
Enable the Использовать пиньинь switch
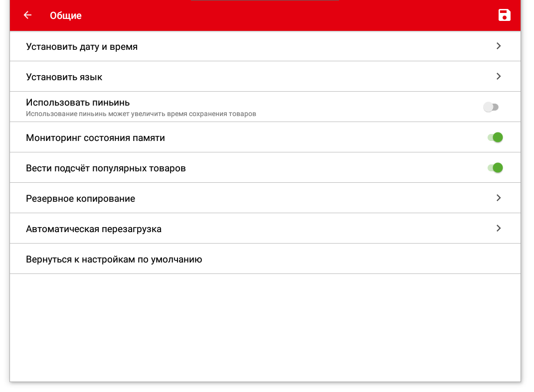click(x=491, y=107)
